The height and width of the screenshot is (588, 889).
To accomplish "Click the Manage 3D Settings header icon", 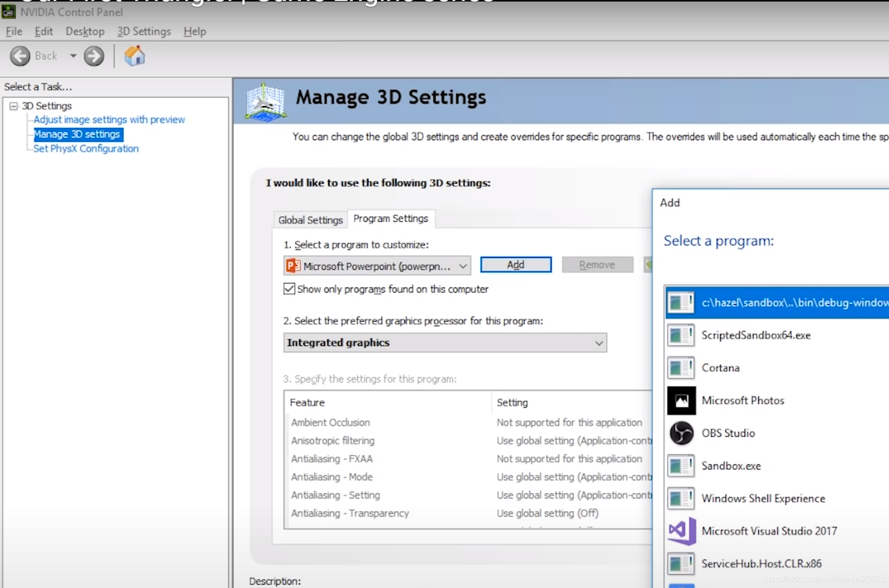I will point(265,102).
